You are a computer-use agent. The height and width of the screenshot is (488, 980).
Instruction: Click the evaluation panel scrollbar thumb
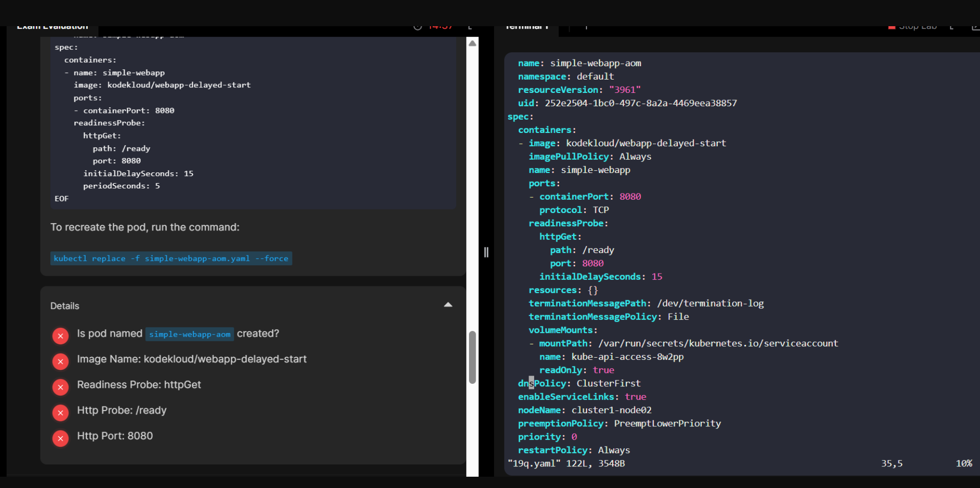click(473, 357)
